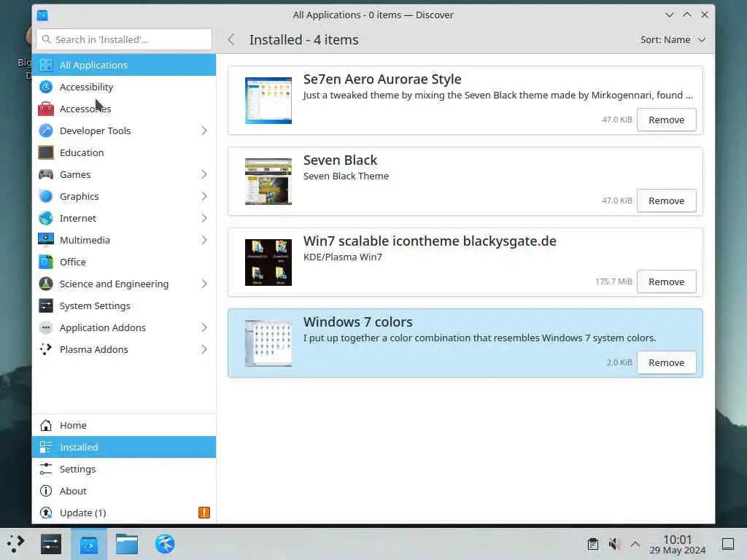Click the Multimedia monitor icon
Image resolution: width=747 pixels, height=560 pixels.
(x=46, y=240)
